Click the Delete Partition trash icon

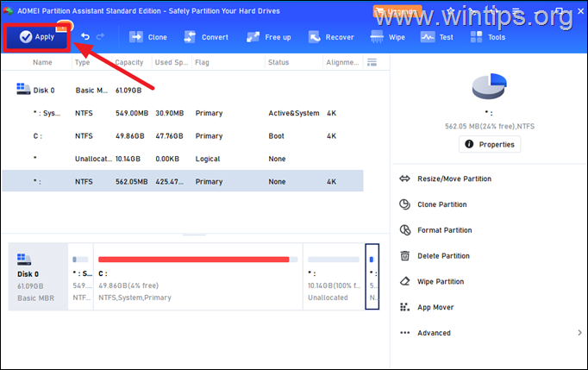tap(404, 255)
